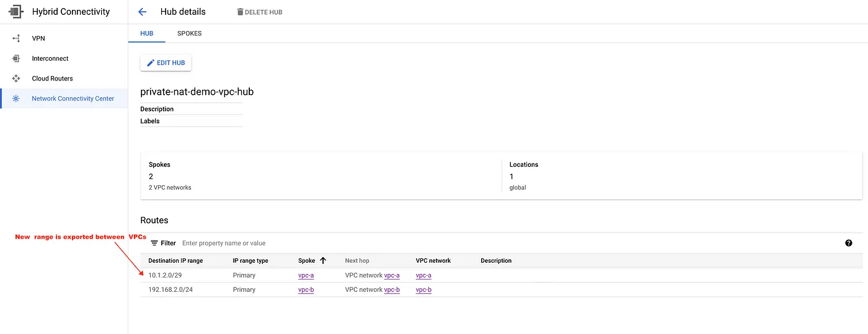The height and width of the screenshot is (334, 868).
Task: Open the Cloud Routers sidebar icon
Action: [16, 79]
